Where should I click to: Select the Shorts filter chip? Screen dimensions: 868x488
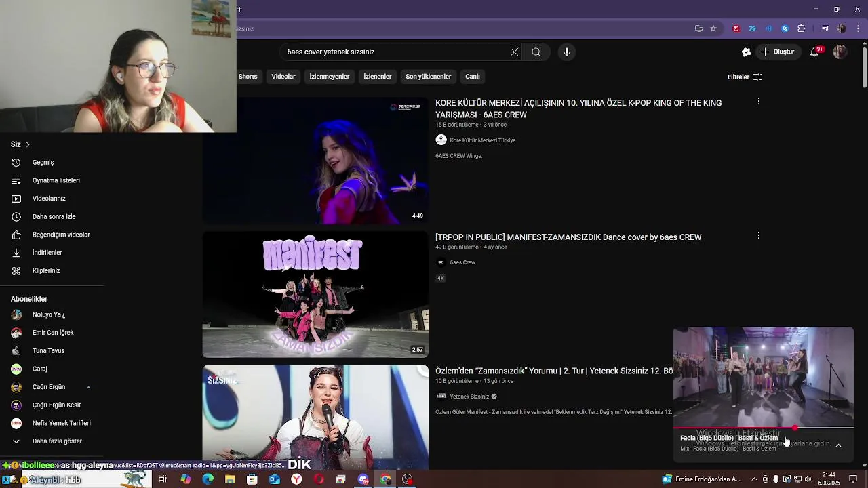(248, 77)
